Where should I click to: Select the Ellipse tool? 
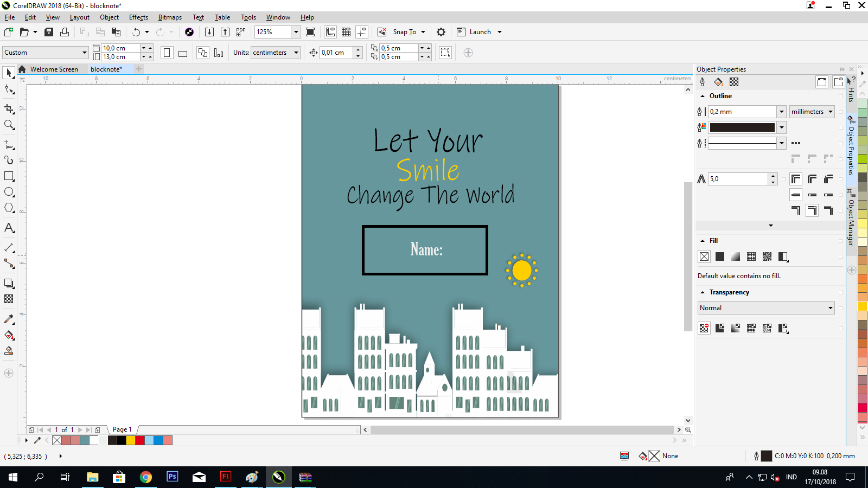(x=8, y=192)
